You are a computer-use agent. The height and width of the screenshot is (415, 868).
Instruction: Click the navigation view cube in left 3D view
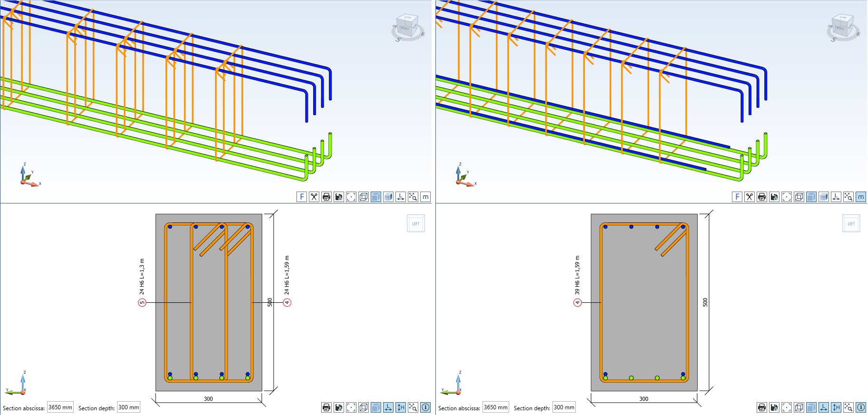(x=407, y=26)
